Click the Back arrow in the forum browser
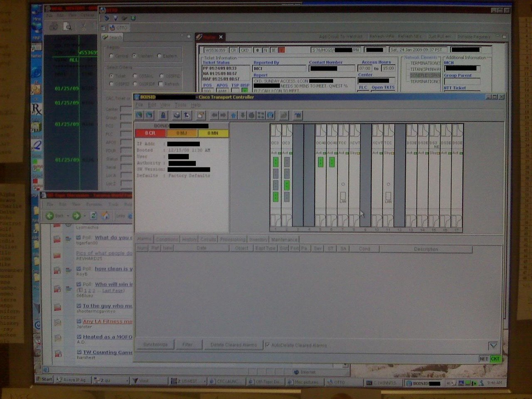The width and height of the screenshot is (532, 399). tap(50, 216)
